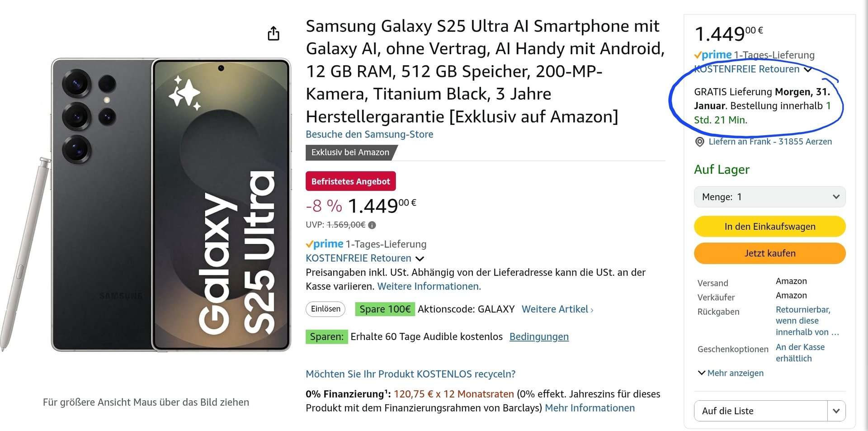Expand KOSTENFREIE Retouren in buy box
This screenshot has width=868, height=431.
tap(808, 70)
